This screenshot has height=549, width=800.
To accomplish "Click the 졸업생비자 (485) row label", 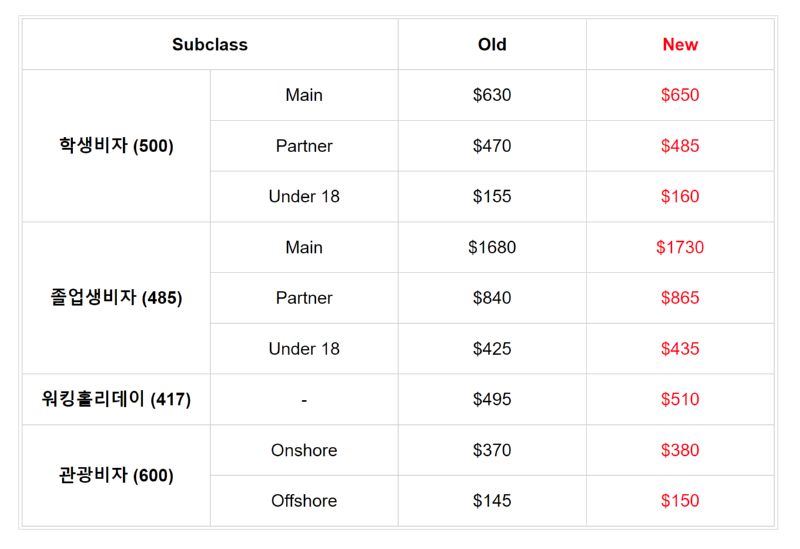I will click(x=116, y=297).
